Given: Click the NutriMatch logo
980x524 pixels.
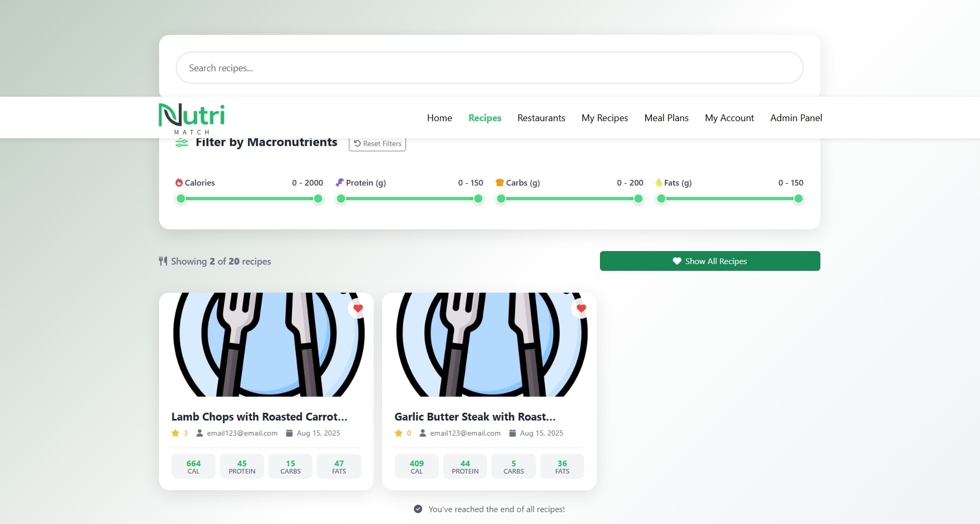Looking at the screenshot, I should tap(191, 117).
